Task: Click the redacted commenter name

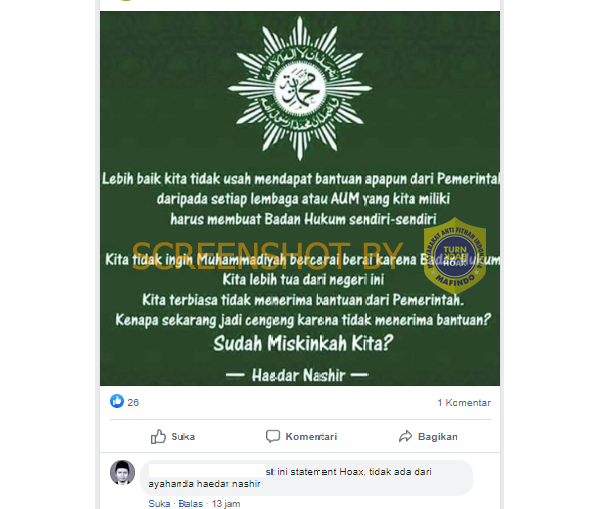Action: (207, 471)
